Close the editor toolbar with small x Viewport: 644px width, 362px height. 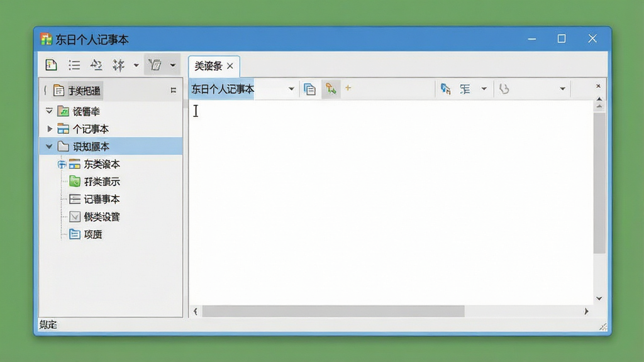tap(599, 85)
